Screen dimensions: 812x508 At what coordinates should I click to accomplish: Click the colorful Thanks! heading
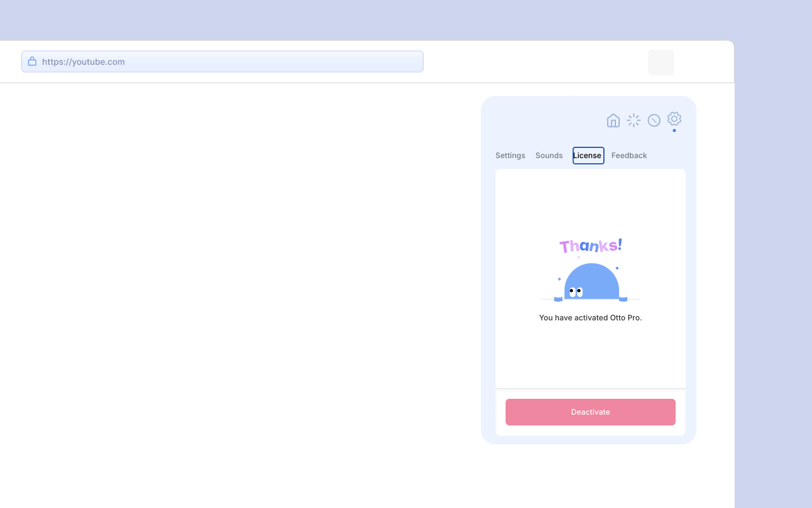(x=591, y=246)
